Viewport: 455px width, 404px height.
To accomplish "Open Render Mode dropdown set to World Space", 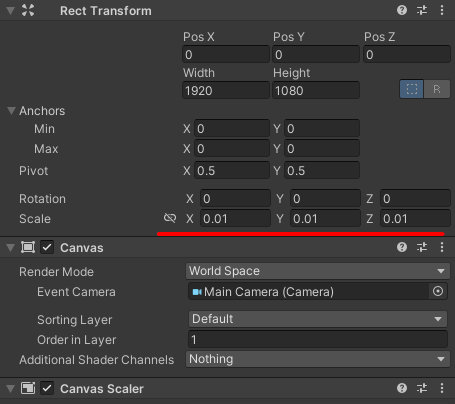I will [318, 271].
